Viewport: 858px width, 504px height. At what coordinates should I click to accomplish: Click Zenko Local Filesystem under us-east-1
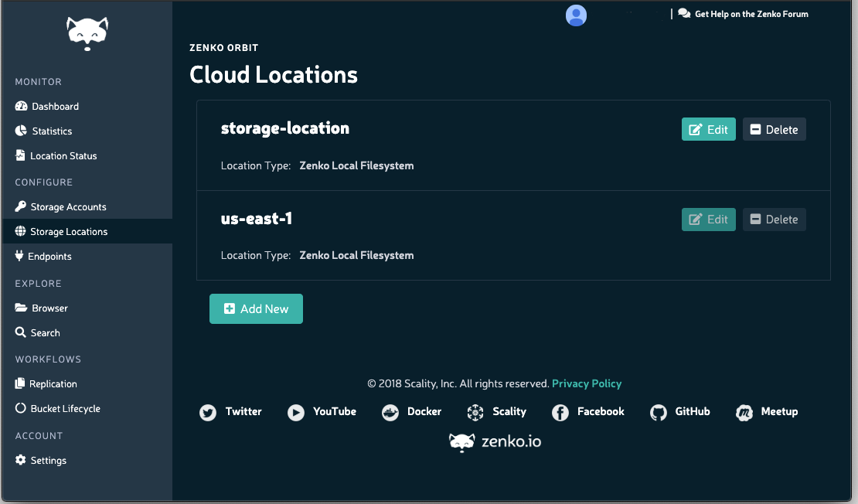(x=356, y=255)
